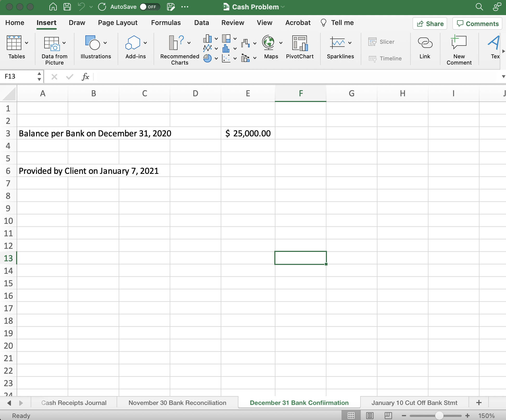The height and width of the screenshot is (420, 506).
Task: Switch to the Cash Receipts Journal sheet
Action: 74,403
